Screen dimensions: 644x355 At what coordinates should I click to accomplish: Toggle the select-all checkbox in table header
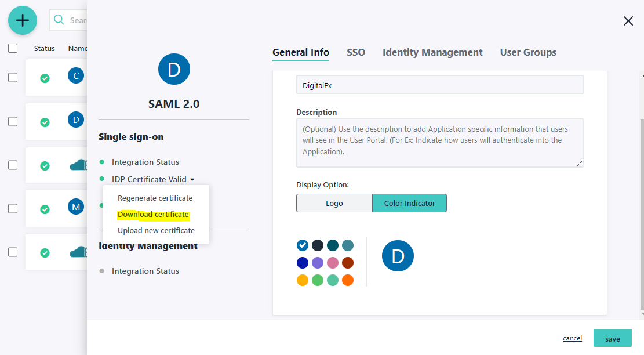[x=13, y=49]
